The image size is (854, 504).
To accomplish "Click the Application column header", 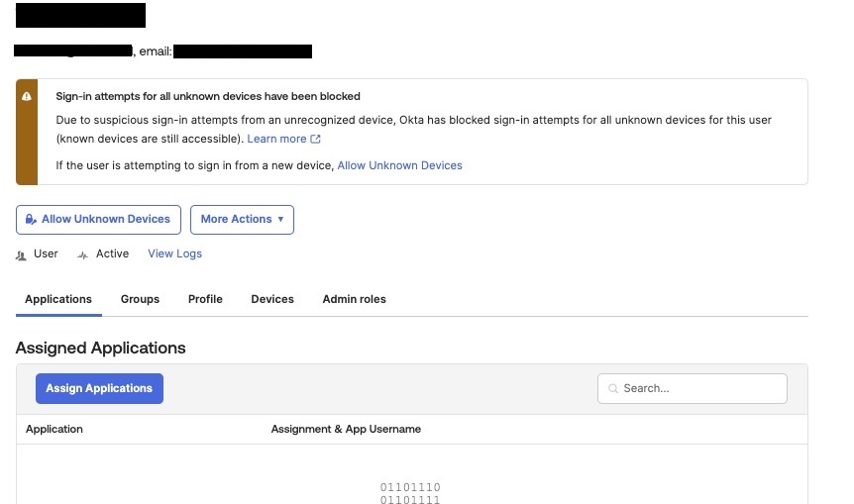I will [x=54, y=429].
